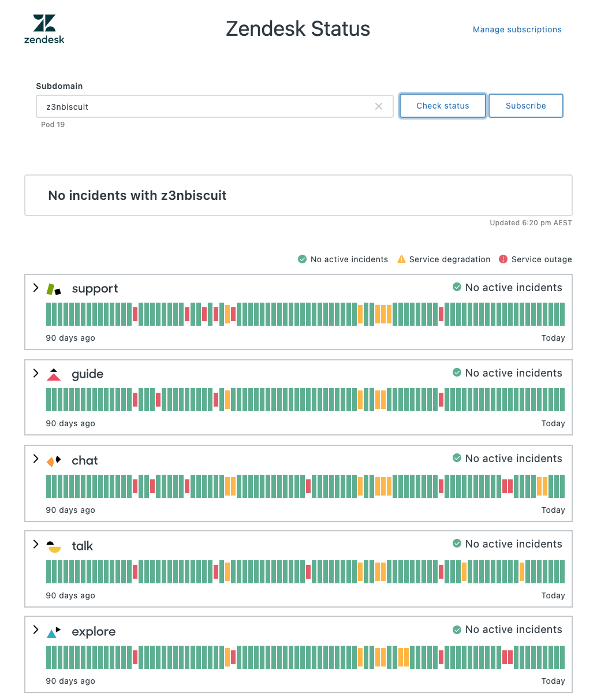The image size is (597, 700).
Task: Click the 'guide' product name
Action: pyautogui.click(x=88, y=374)
